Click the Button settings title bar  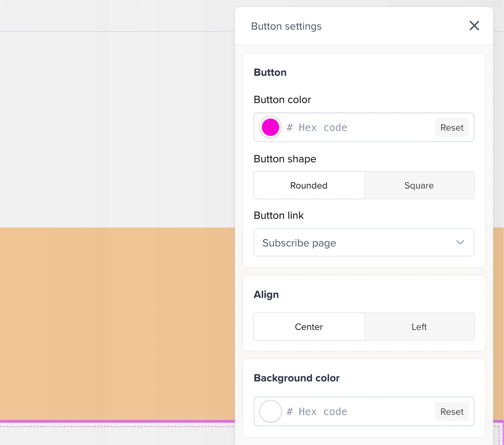pyautogui.click(x=286, y=26)
